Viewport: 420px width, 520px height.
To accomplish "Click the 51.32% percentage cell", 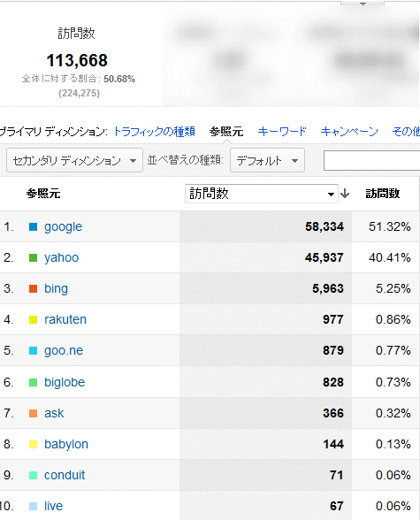I will pyautogui.click(x=390, y=226).
